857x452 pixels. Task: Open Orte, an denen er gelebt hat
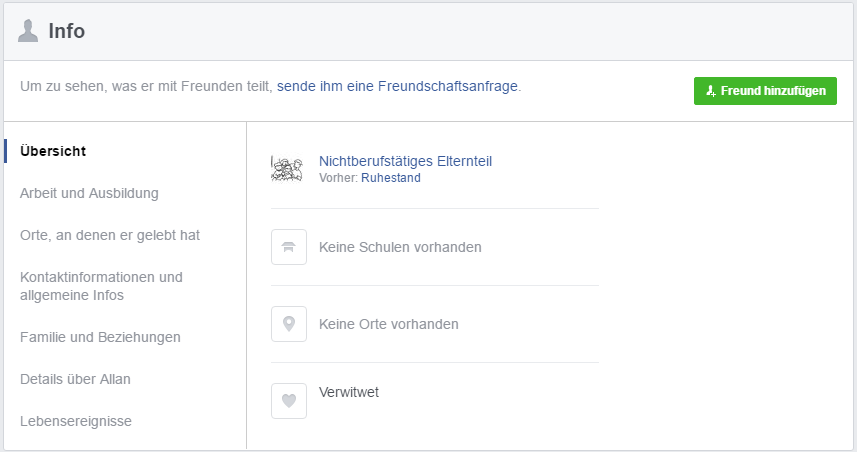[110, 235]
